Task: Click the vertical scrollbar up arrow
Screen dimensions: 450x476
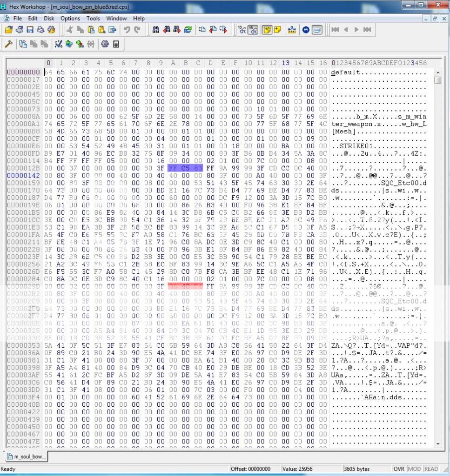Action: (x=437, y=73)
